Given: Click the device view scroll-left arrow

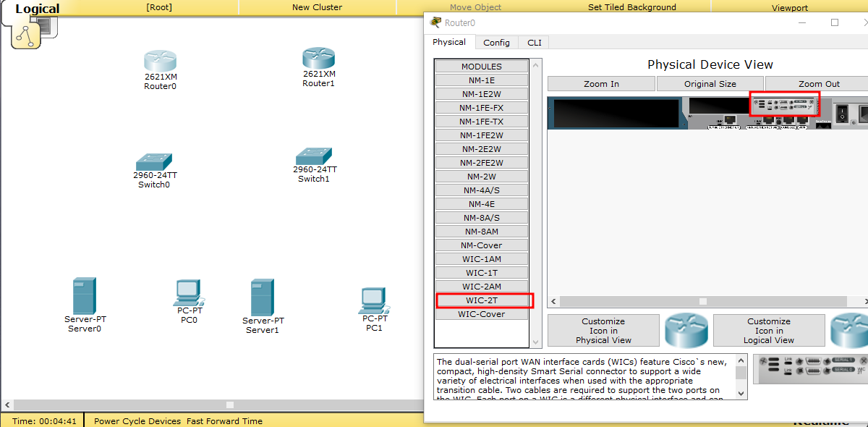Looking at the screenshot, I should click(553, 301).
